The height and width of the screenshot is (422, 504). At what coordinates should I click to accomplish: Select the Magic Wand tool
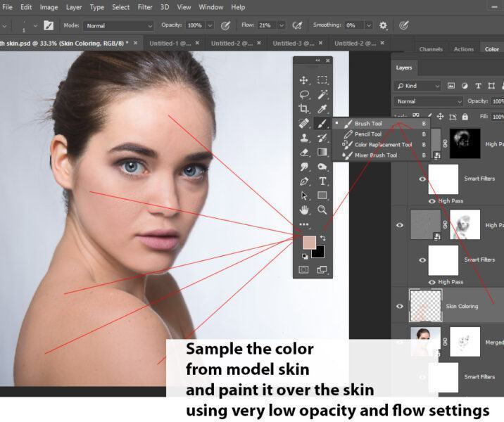pyautogui.click(x=322, y=94)
